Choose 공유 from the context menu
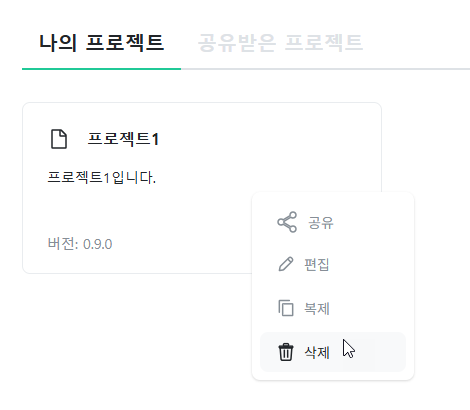470x410 pixels. 321,223
